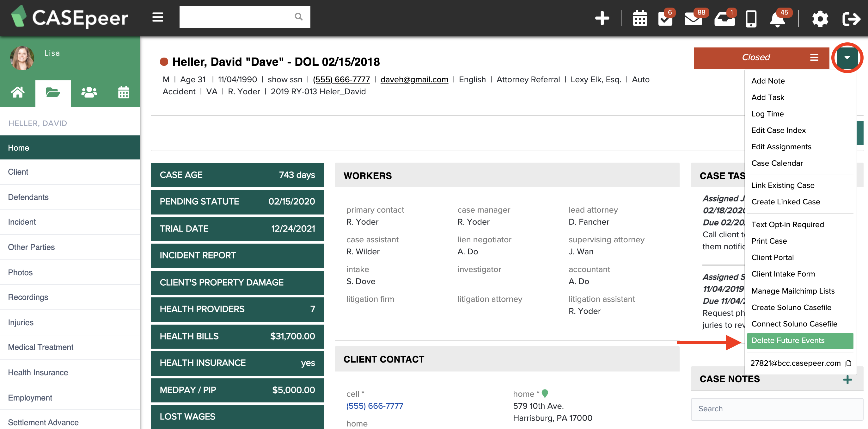
Task: Open settings gear icon
Action: click(820, 19)
